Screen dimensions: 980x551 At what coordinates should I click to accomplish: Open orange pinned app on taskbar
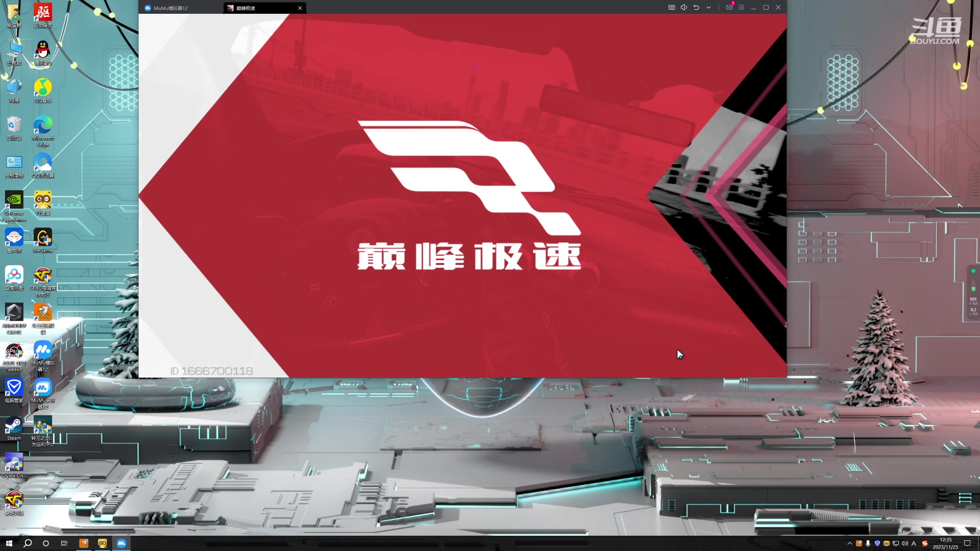pyautogui.click(x=84, y=543)
